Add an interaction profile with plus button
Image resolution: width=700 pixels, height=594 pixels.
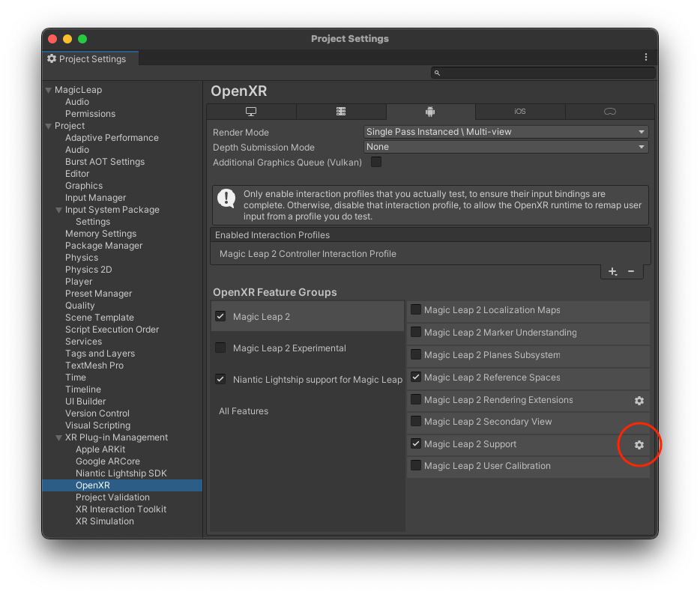(x=612, y=271)
